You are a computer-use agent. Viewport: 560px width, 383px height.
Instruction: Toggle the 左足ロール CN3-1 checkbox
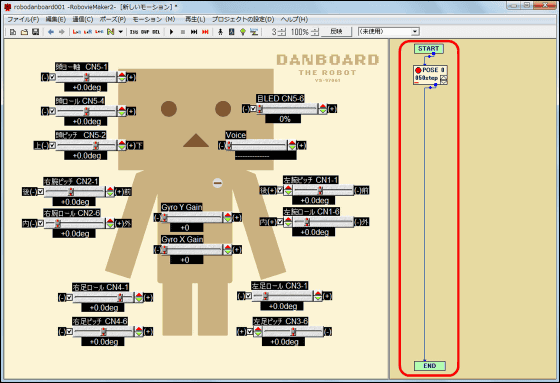click(249, 296)
